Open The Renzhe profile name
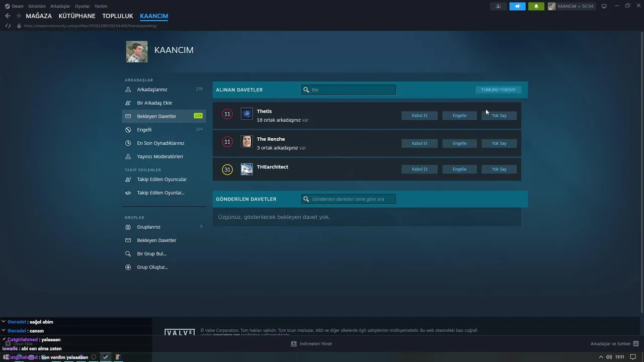 (x=271, y=139)
